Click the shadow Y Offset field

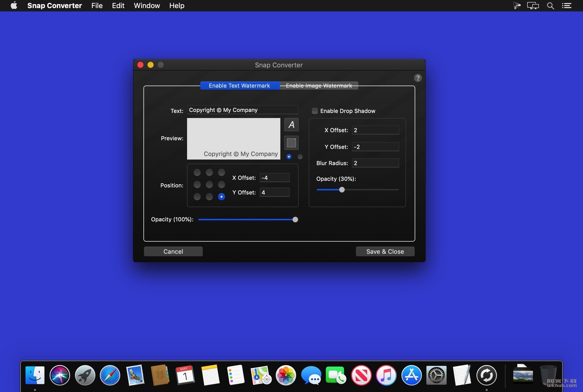click(x=375, y=147)
